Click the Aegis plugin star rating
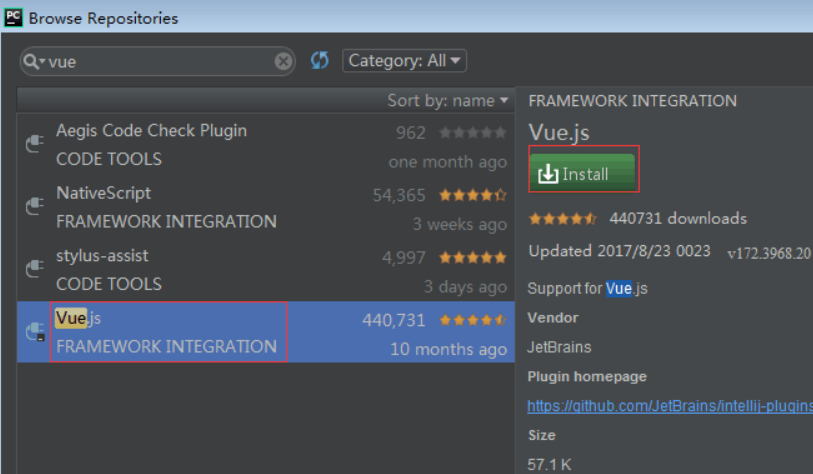 coord(472,133)
